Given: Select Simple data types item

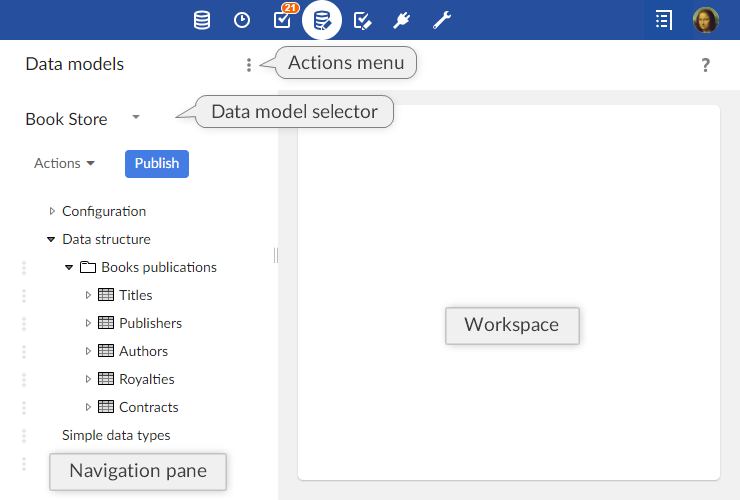Looking at the screenshot, I should (116, 435).
